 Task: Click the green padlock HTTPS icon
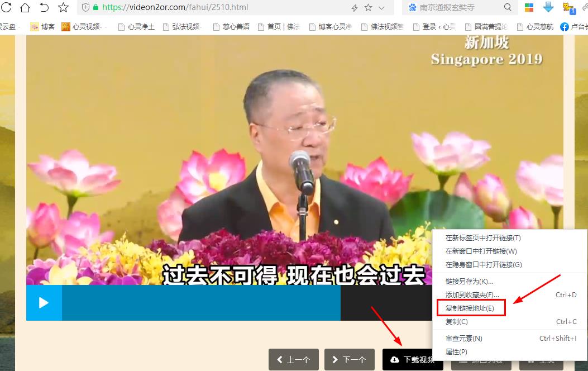point(95,7)
